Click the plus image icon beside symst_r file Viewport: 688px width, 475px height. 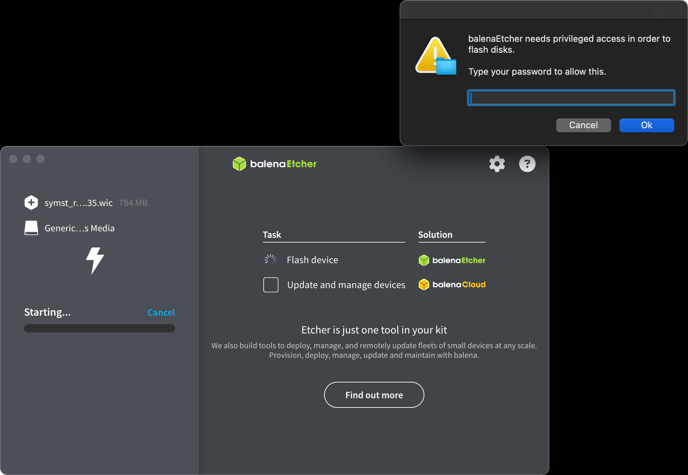(31, 203)
